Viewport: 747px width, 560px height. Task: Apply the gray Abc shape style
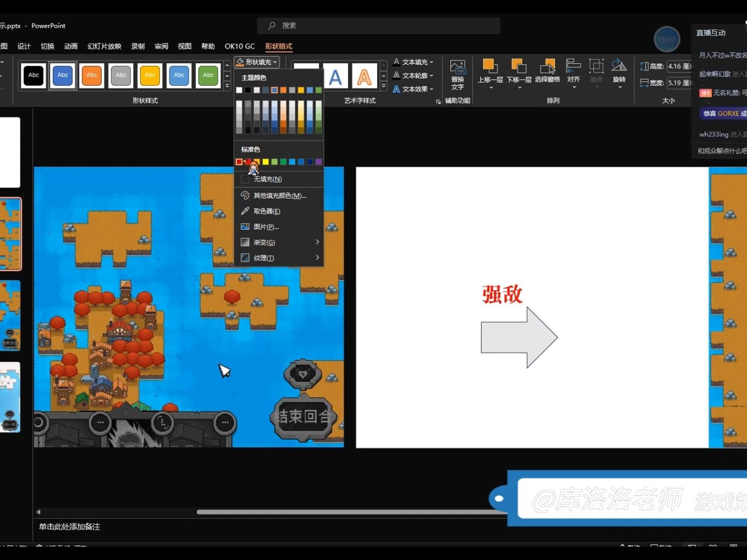121,75
